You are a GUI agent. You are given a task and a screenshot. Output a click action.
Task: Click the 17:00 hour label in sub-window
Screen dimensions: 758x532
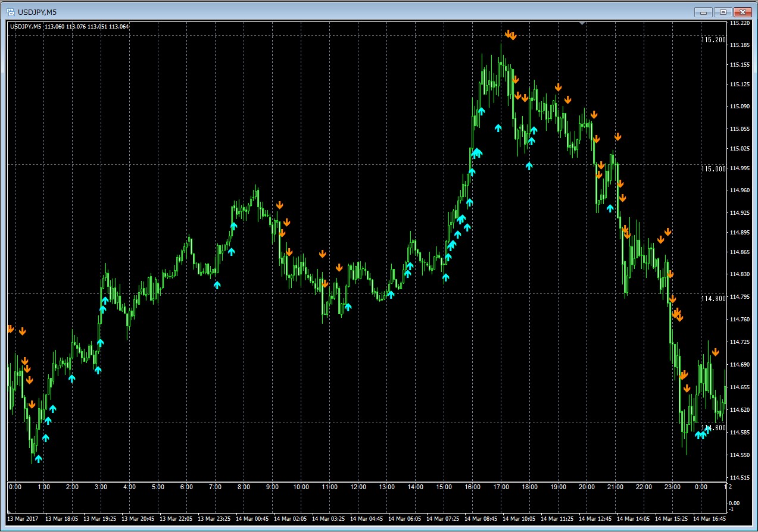point(501,487)
